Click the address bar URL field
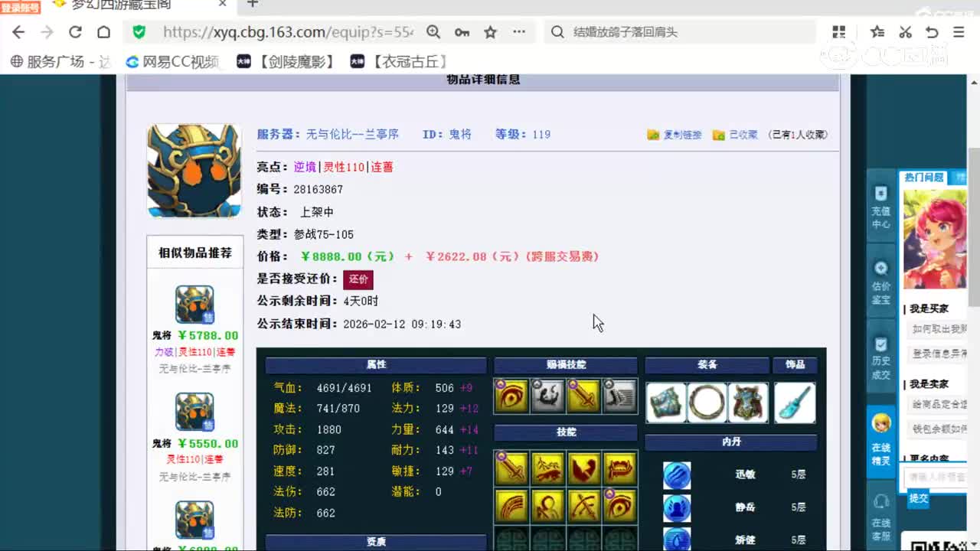The width and height of the screenshot is (980, 551). tap(288, 32)
